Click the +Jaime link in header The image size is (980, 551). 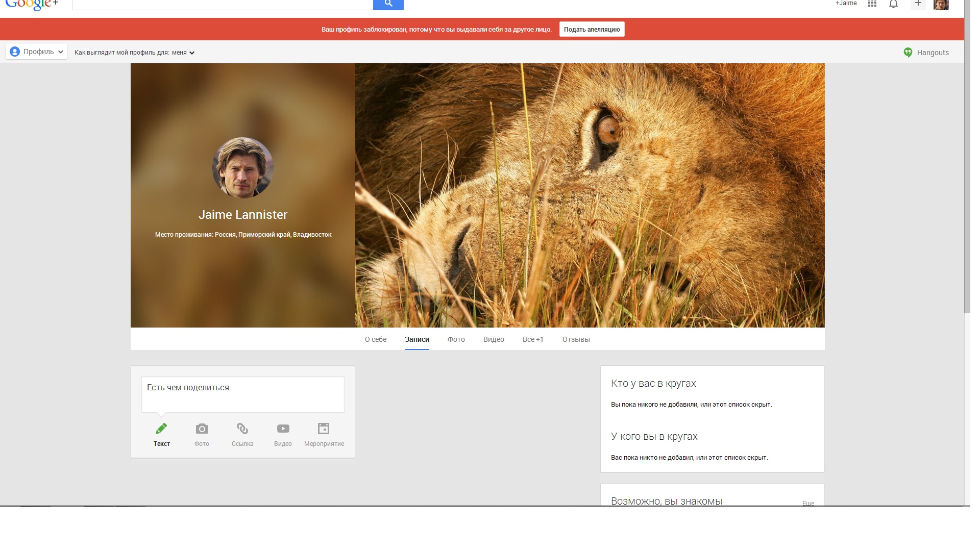[x=846, y=4]
